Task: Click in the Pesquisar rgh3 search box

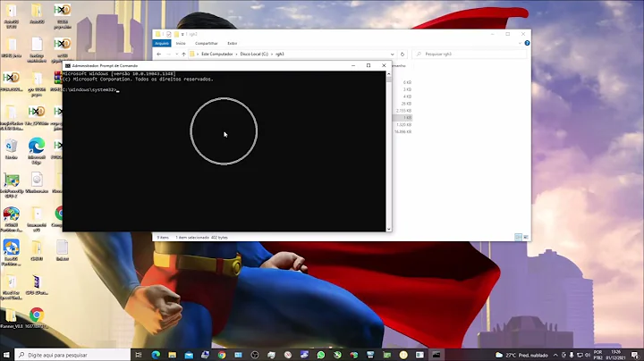Action: [470, 55]
